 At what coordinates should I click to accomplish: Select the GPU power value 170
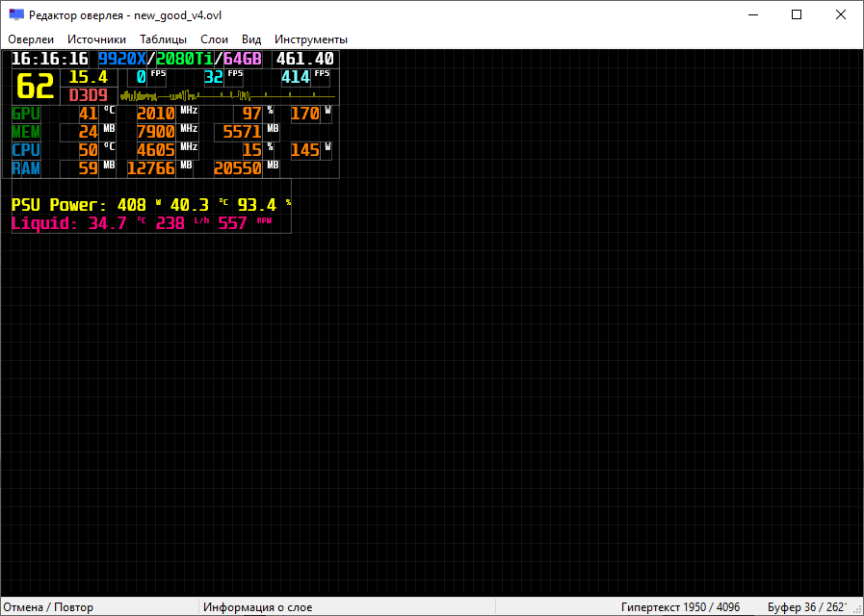[x=305, y=114]
